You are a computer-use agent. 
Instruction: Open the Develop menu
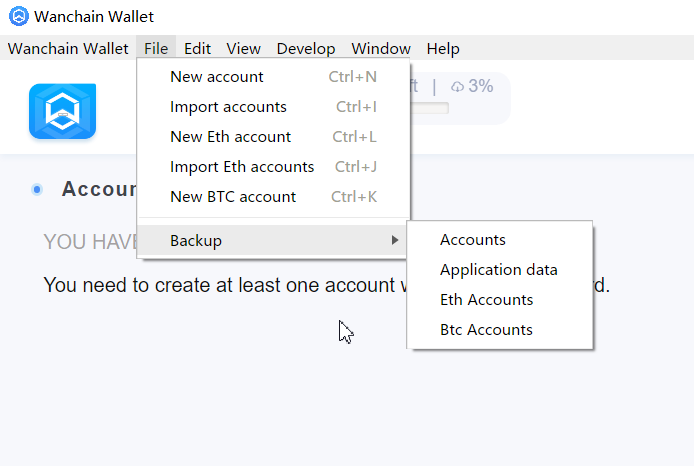coord(306,48)
